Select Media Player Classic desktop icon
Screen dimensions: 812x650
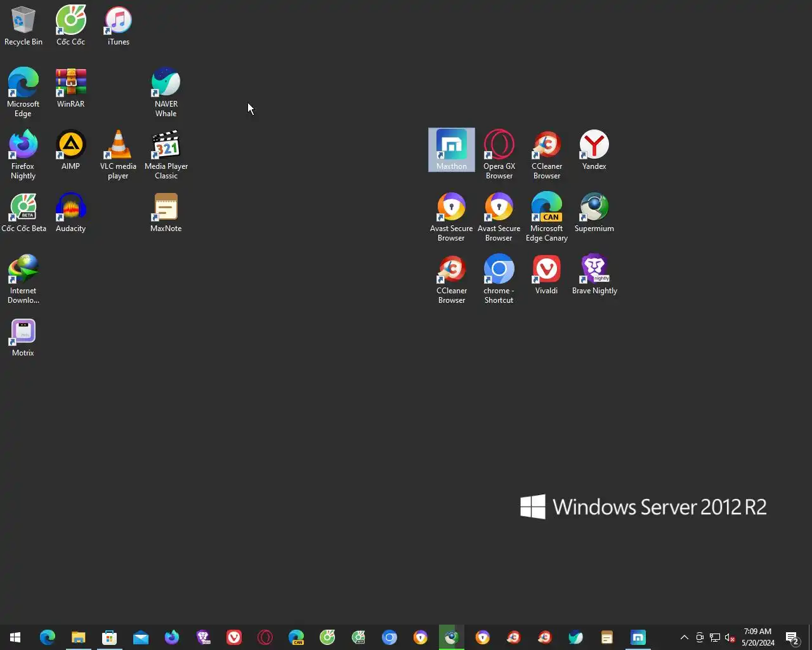[166, 155]
